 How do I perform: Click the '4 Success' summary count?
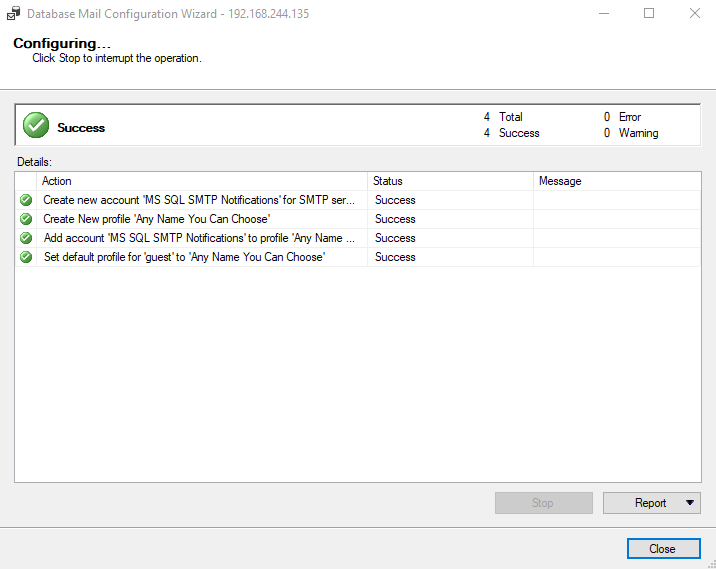(511, 133)
